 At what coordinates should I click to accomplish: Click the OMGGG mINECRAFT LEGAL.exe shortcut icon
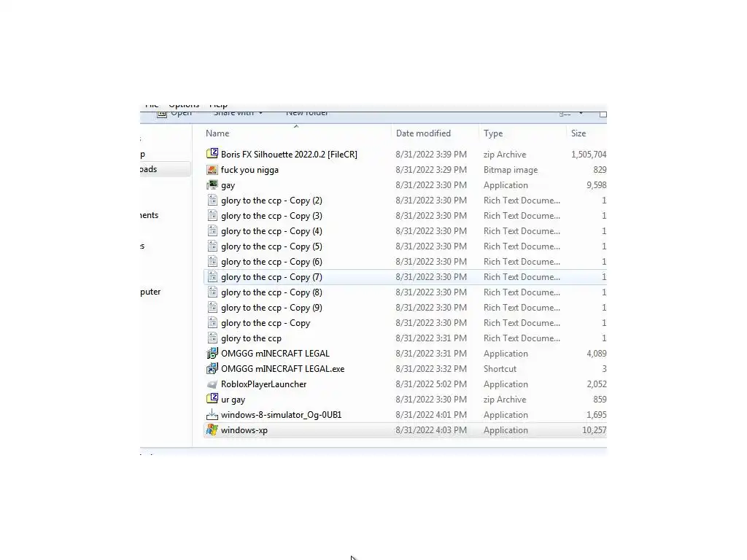click(212, 368)
